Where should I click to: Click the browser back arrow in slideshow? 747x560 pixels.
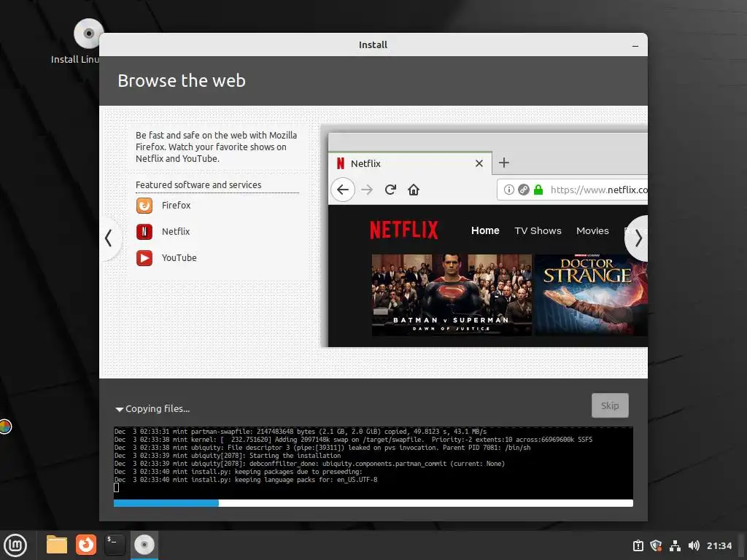coord(343,190)
